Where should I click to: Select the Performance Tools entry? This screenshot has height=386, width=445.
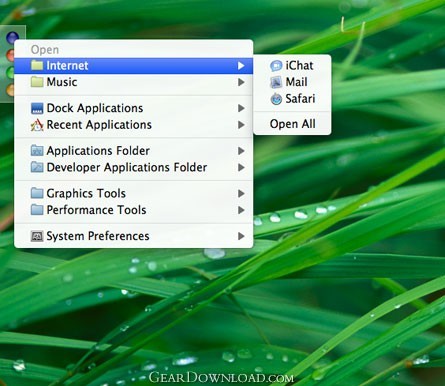[134, 210]
